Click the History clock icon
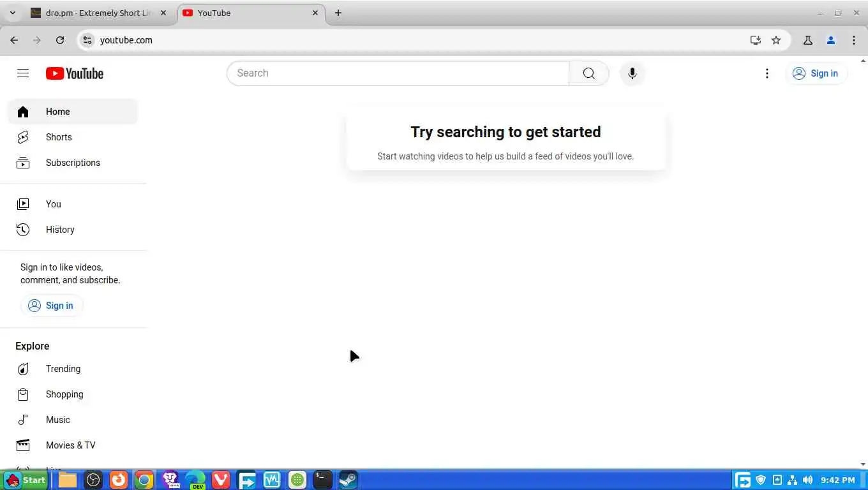Viewport: 868px width, 490px height. click(x=23, y=230)
